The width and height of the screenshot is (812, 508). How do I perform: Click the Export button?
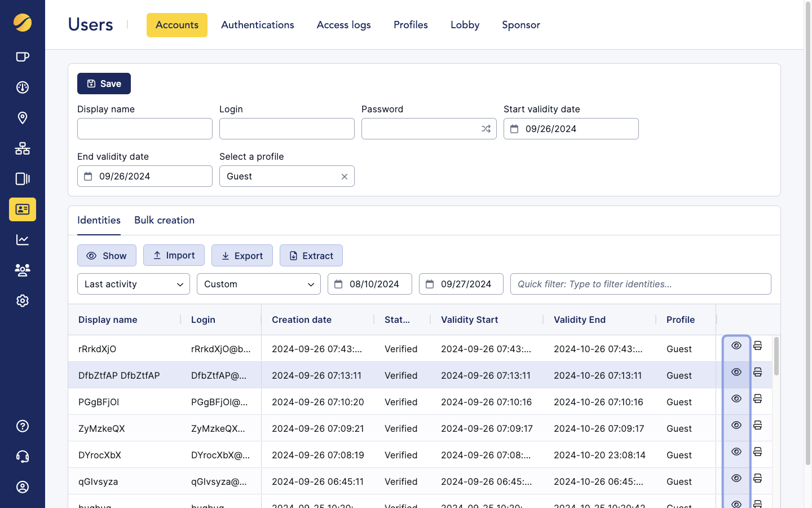click(x=242, y=256)
